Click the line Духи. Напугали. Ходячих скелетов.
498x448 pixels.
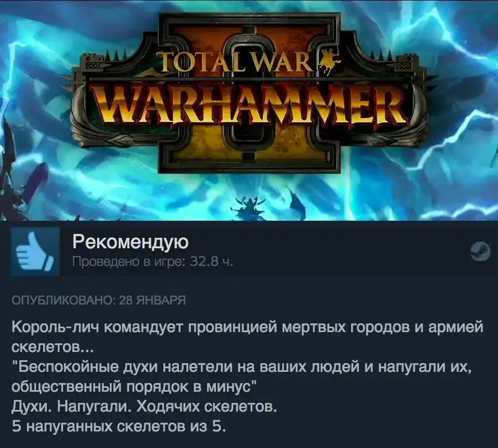click(144, 407)
